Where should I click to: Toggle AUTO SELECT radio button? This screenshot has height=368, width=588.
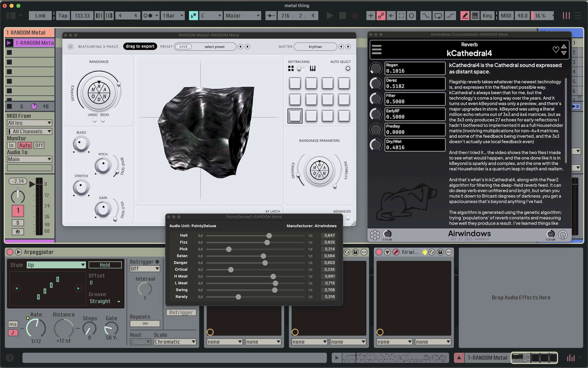point(348,69)
